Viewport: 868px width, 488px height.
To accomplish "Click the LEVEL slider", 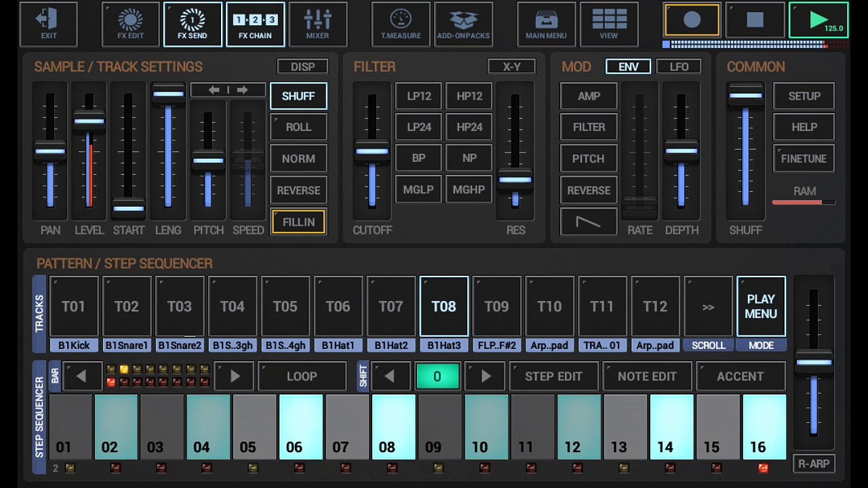I will [x=89, y=151].
